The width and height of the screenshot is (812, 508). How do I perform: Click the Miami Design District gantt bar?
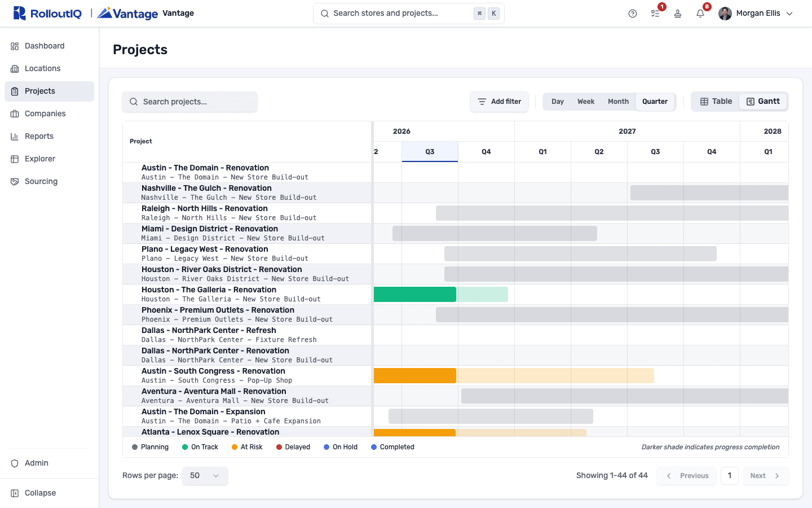[495, 234]
